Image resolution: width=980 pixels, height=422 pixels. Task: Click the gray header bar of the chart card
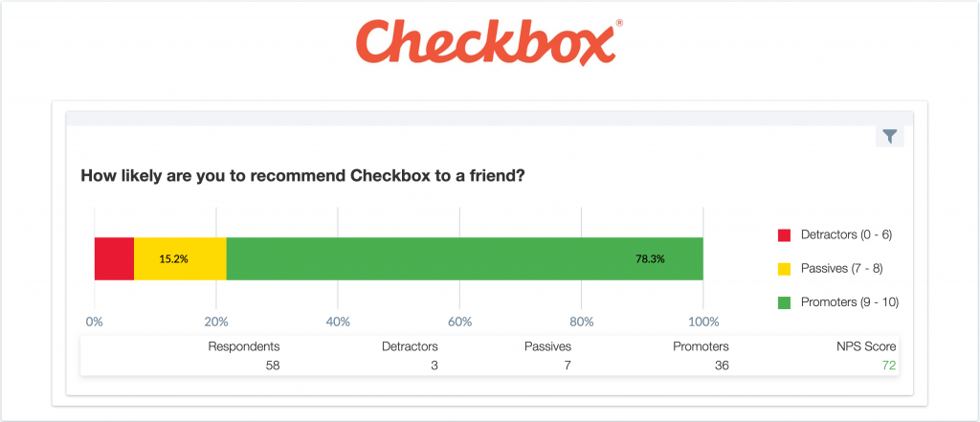[x=489, y=119]
